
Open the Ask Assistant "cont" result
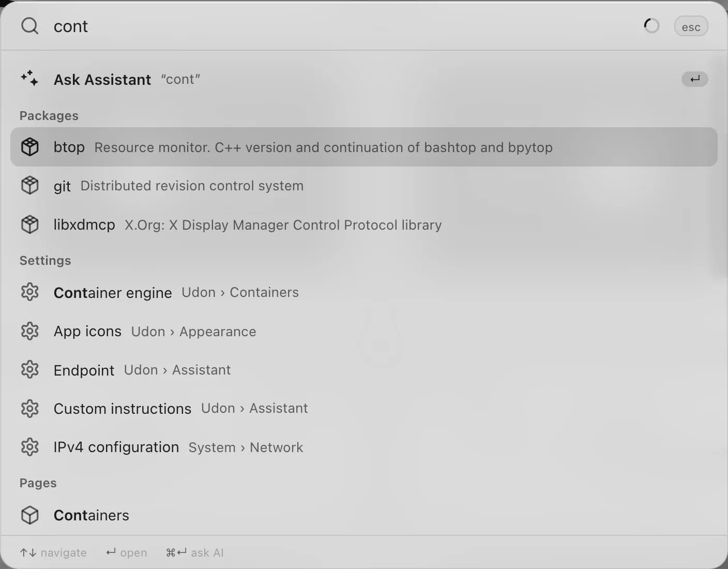pos(364,79)
